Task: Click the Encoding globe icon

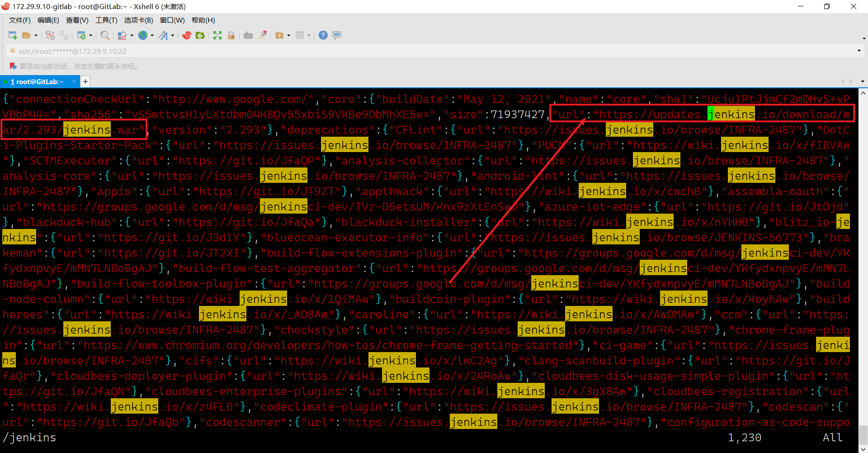Action: click(143, 35)
